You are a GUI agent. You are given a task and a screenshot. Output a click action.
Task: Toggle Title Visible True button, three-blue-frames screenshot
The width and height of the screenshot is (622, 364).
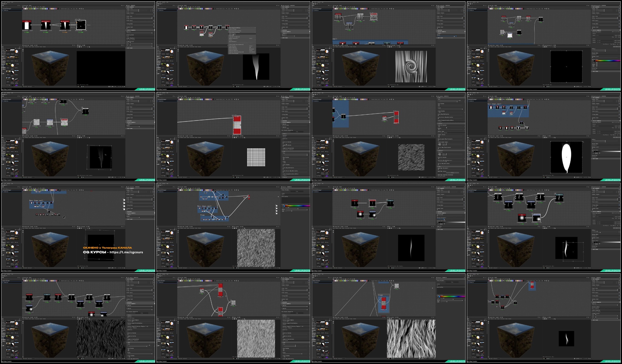pos(297,191)
